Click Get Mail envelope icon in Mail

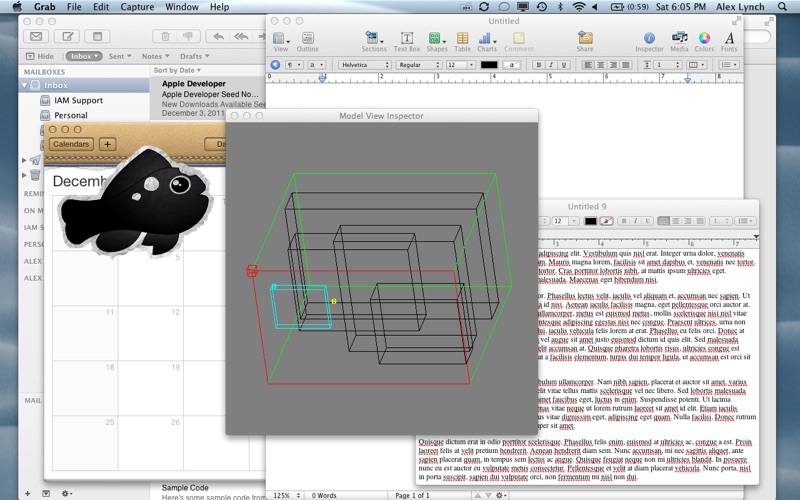36,36
